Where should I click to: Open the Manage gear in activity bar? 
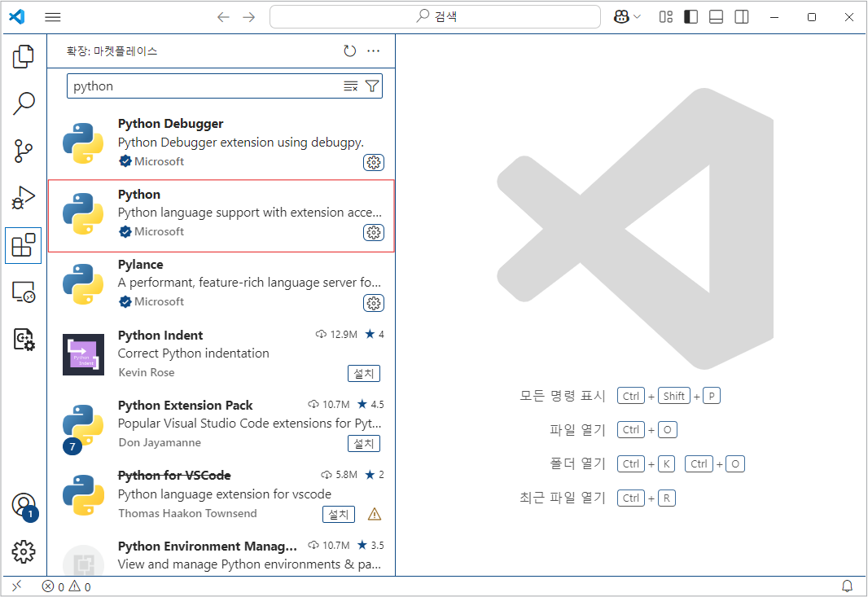coord(24,552)
